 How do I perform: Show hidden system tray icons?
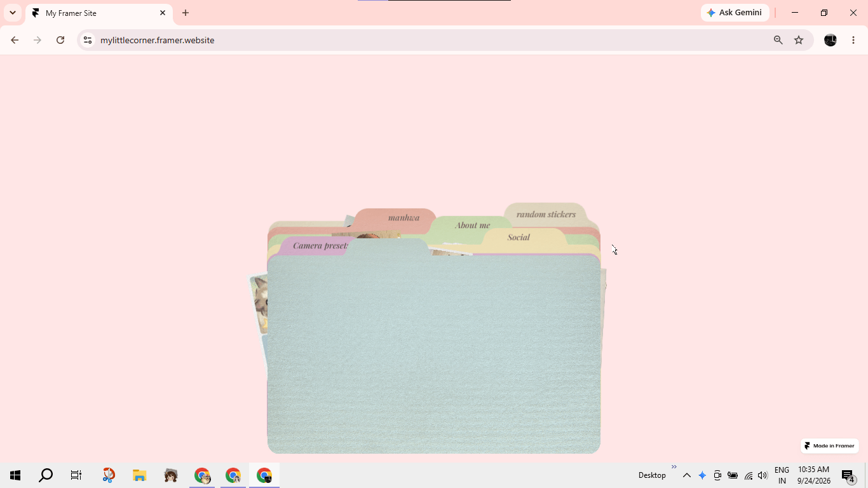pyautogui.click(x=687, y=475)
